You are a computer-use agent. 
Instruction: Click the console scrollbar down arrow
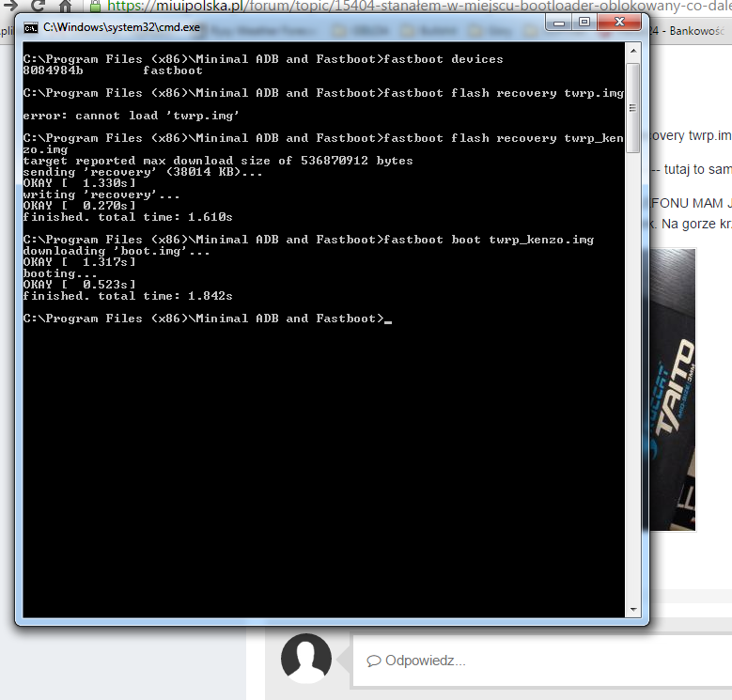tap(632, 610)
